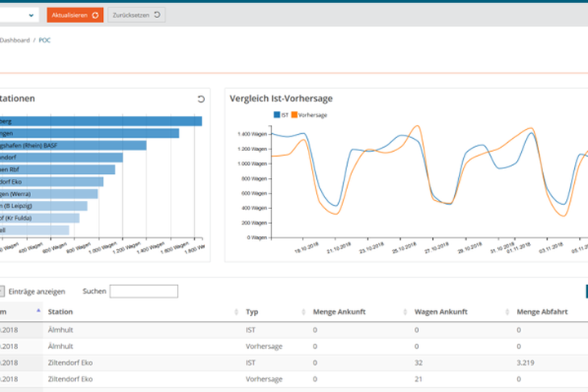Select the first Älmhult IST row
Viewport: 588px width, 392px height.
[245, 330]
